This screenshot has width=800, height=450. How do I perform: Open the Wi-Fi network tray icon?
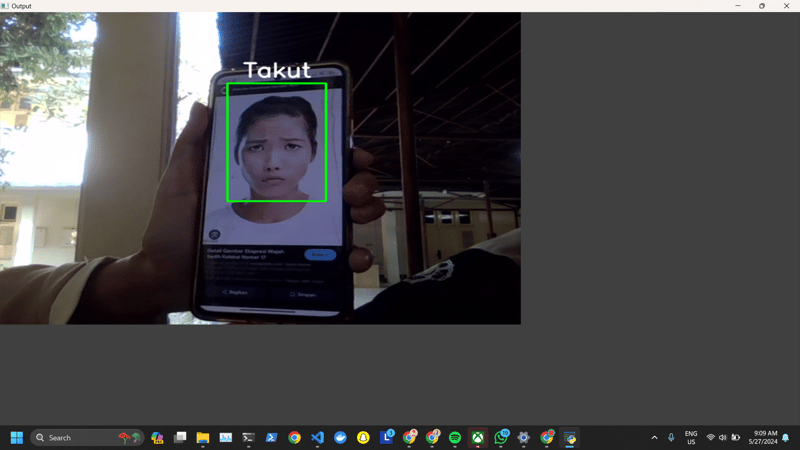coord(710,438)
